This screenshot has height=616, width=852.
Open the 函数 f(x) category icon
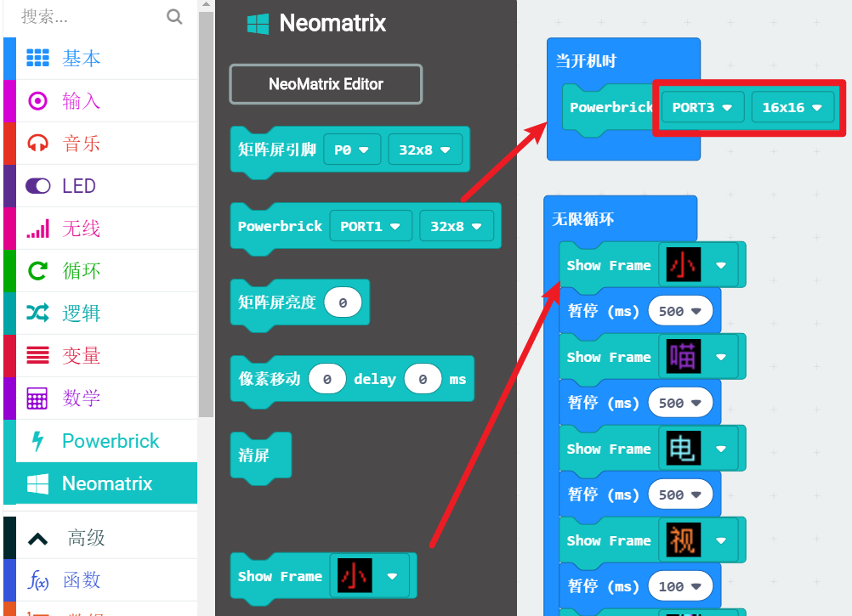(x=38, y=580)
